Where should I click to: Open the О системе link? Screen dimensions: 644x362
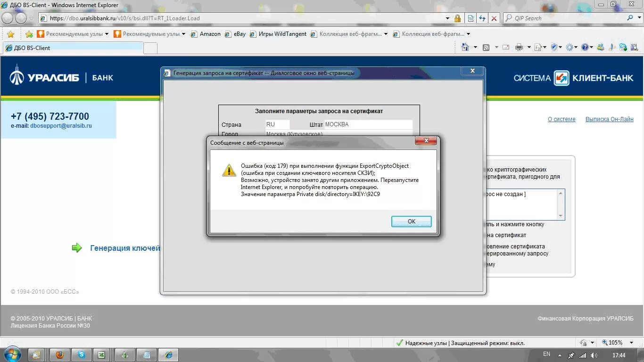561,119
